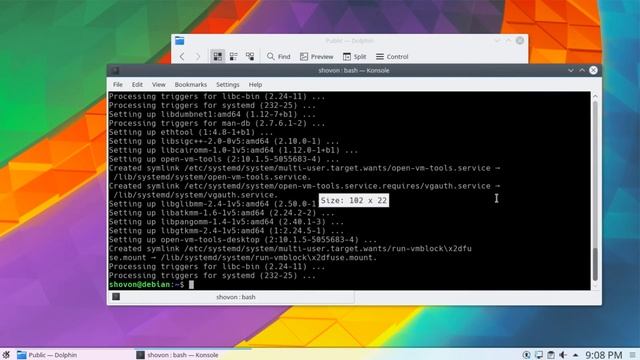Open Konsole Help menu
640x360 pixels.
pyautogui.click(x=255, y=84)
